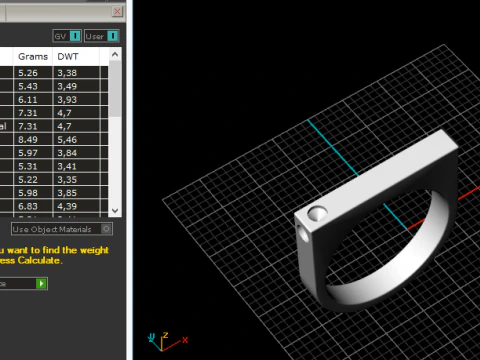The height and width of the screenshot is (360, 480).
Task: Click the weight table scroll-down arrow
Action: 115,211
